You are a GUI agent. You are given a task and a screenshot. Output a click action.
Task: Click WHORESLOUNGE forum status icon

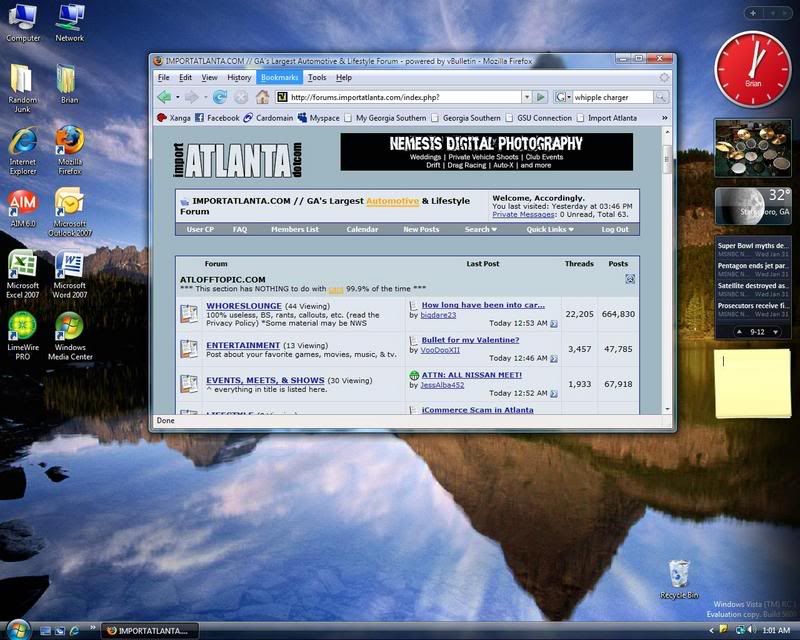point(189,313)
